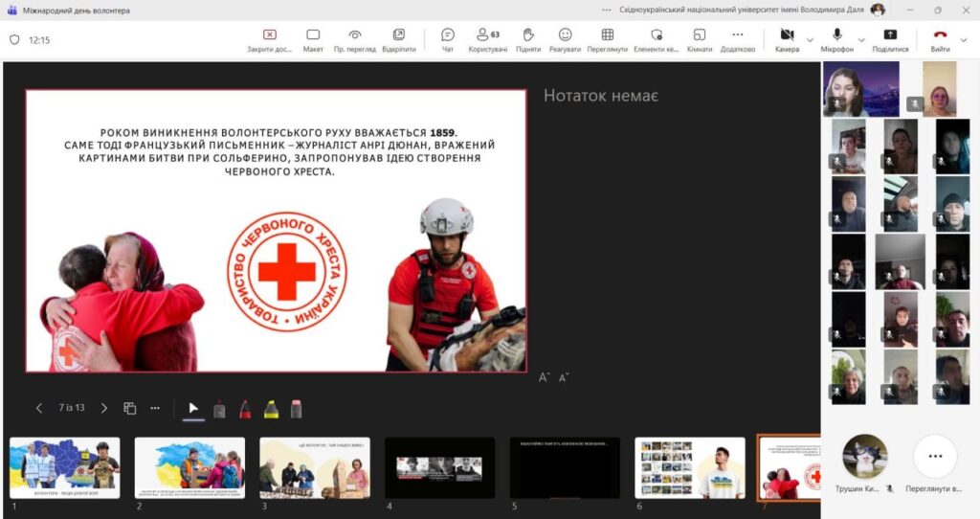Pick the yellow highlighter
The width and height of the screenshot is (980, 519).
tap(271, 409)
